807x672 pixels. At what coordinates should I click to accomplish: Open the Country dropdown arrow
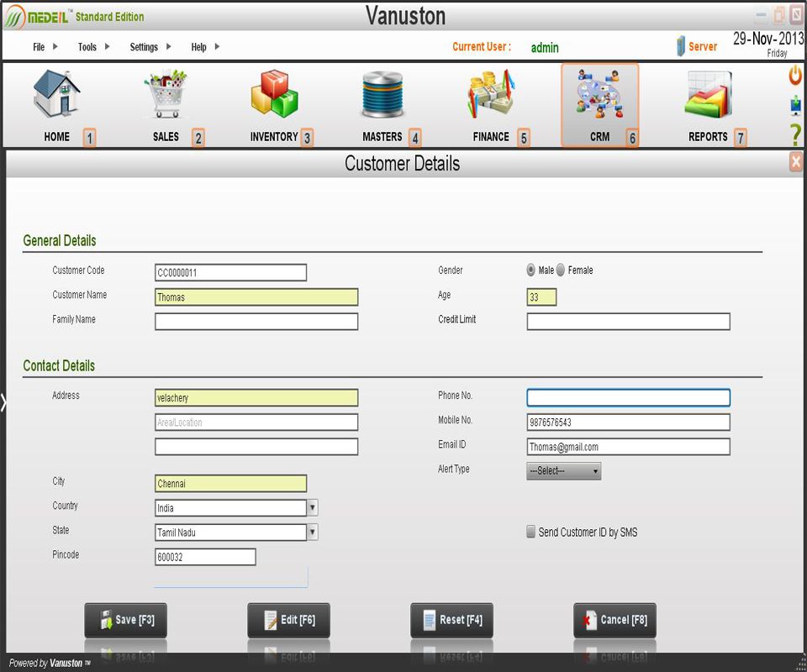pyautogui.click(x=313, y=508)
